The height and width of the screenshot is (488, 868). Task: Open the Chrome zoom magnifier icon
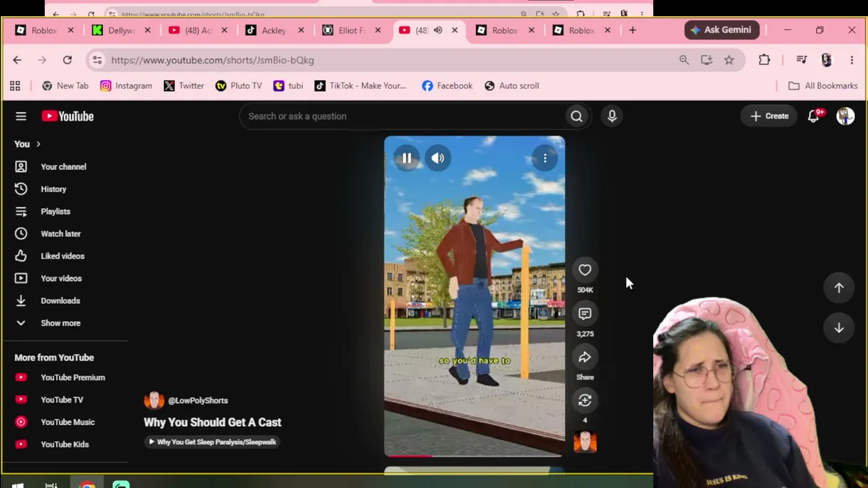coord(684,60)
